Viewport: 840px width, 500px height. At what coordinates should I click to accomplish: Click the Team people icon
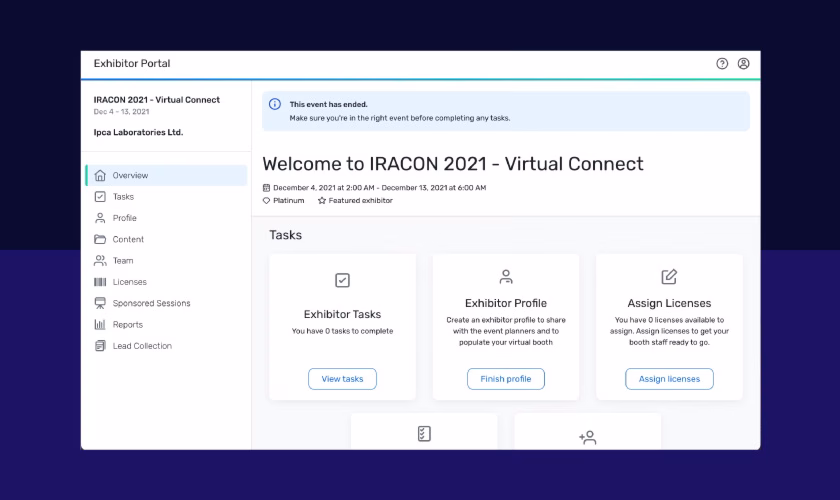pos(100,260)
